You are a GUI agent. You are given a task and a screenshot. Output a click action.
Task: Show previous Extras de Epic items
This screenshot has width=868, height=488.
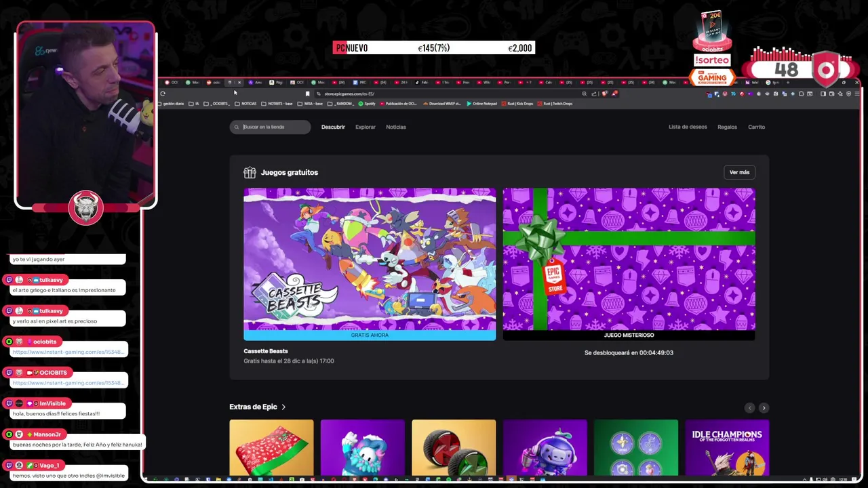[x=749, y=407]
